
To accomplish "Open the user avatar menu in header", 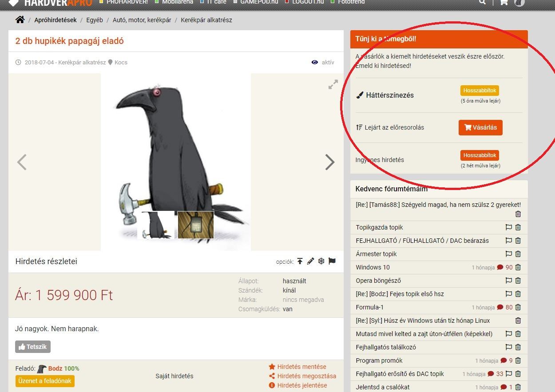I will pos(519,2).
